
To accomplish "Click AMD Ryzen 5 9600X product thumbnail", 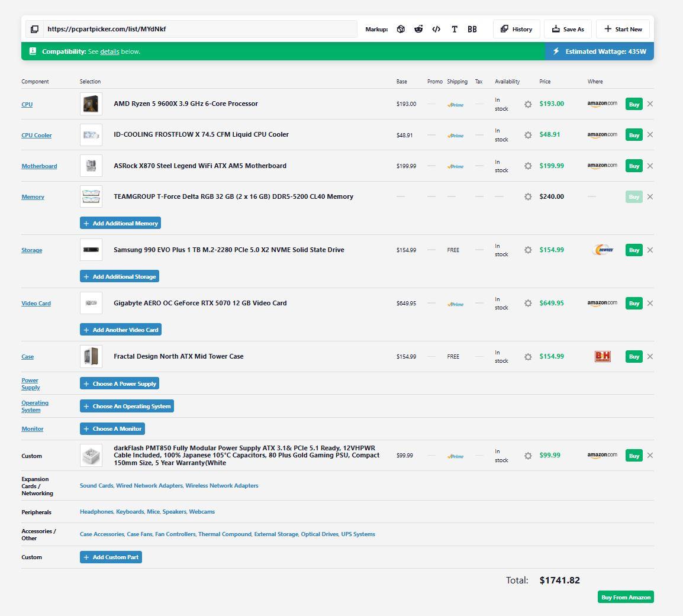I will (x=91, y=104).
